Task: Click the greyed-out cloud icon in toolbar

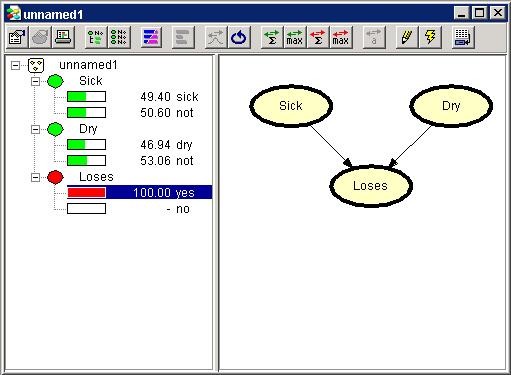Action: [40, 37]
